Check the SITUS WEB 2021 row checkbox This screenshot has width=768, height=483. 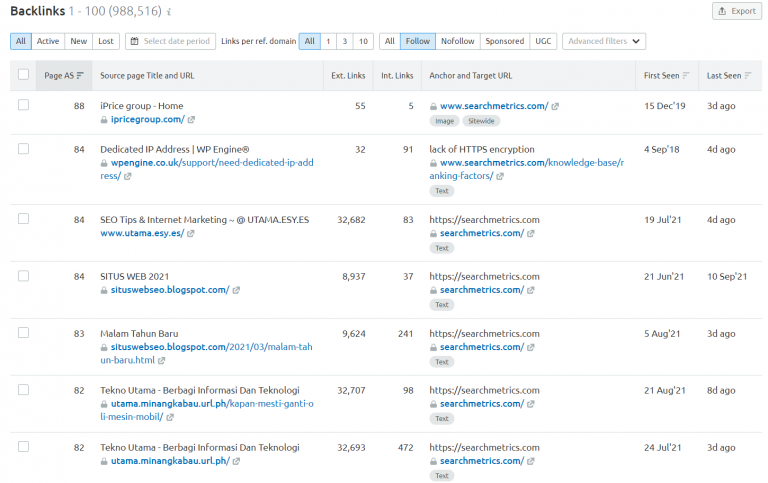coord(24,276)
